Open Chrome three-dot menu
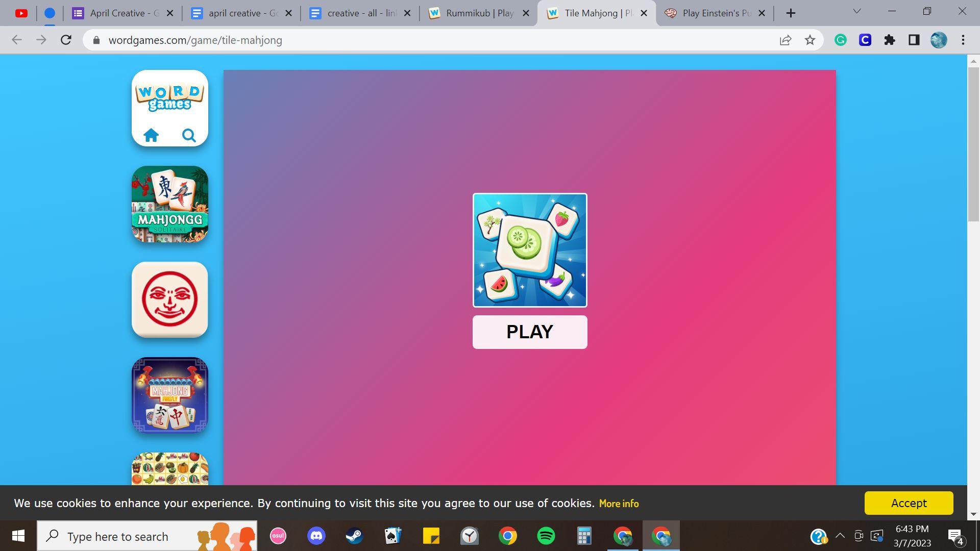The height and width of the screenshot is (551, 980). point(963,40)
